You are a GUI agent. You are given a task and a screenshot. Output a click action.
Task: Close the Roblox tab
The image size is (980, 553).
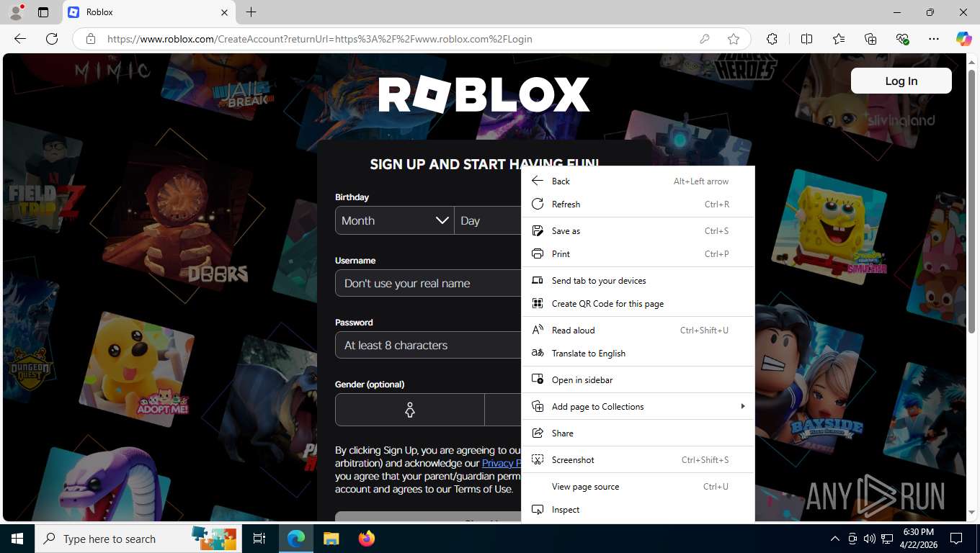pos(224,12)
